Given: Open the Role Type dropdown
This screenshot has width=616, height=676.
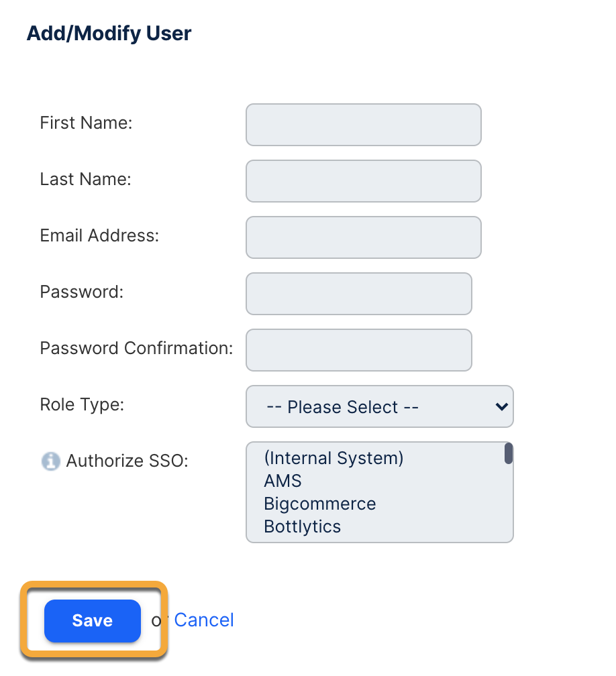Looking at the screenshot, I should point(379,406).
